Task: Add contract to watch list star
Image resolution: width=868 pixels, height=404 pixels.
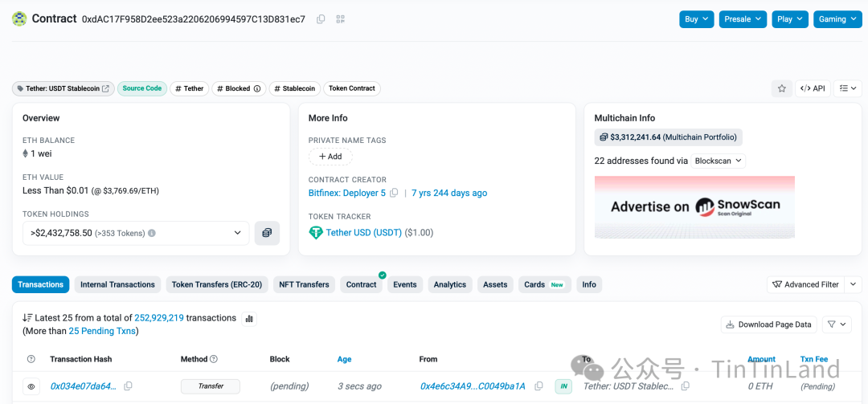Action: (782, 88)
